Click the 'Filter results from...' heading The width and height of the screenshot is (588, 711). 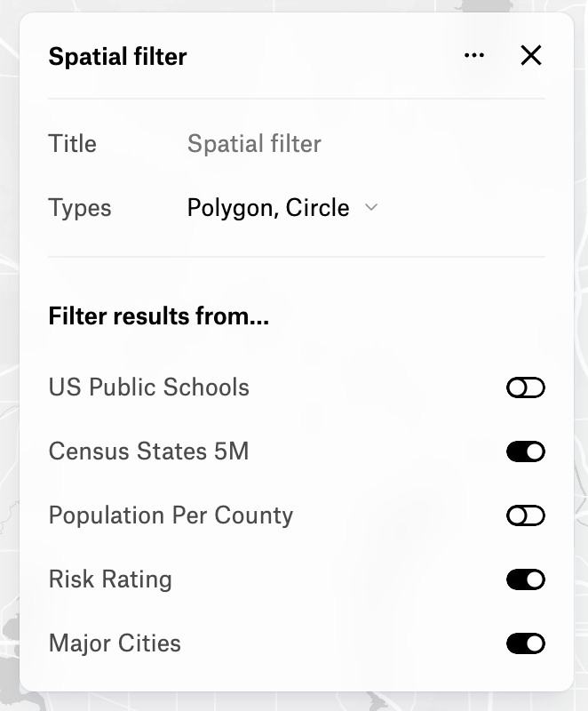coord(158,316)
